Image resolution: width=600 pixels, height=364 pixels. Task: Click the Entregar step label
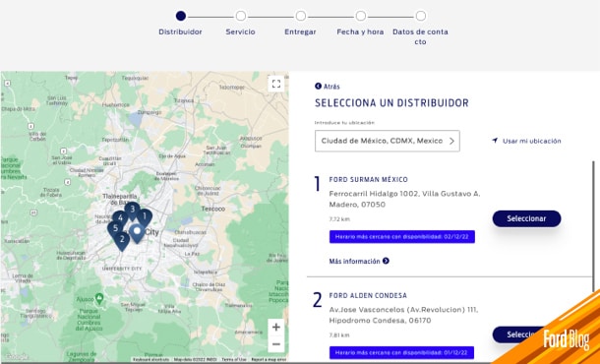click(x=300, y=31)
